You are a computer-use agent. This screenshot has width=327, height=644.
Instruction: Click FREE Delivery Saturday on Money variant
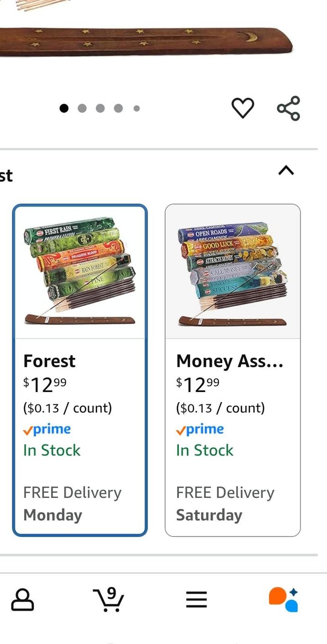click(225, 503)
